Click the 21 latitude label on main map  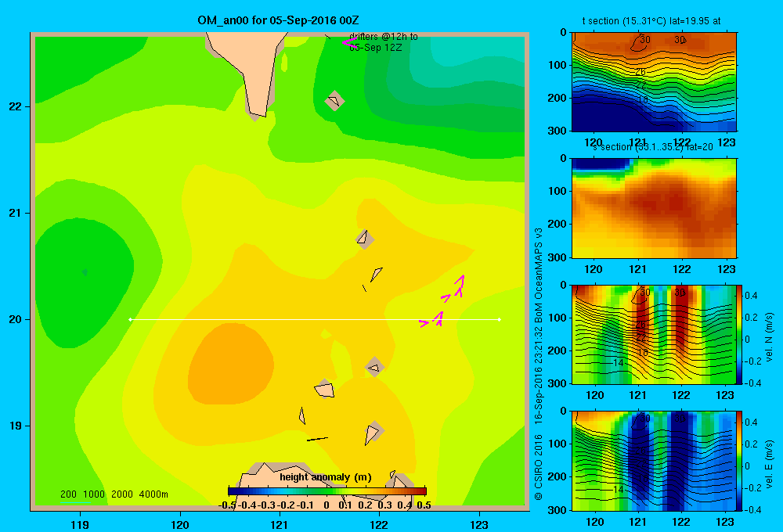pyautogui.click(x=16, y=213)
